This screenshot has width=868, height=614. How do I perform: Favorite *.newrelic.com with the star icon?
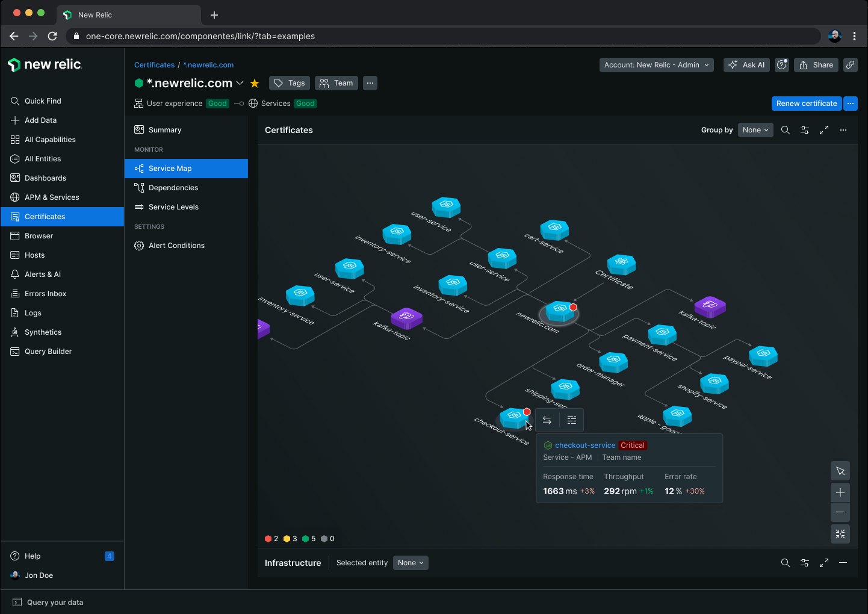(x=255, y=83)
